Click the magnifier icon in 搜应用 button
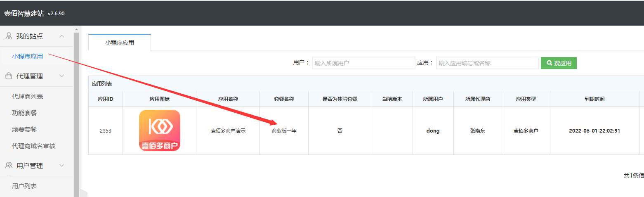 [x=549, y=63]
